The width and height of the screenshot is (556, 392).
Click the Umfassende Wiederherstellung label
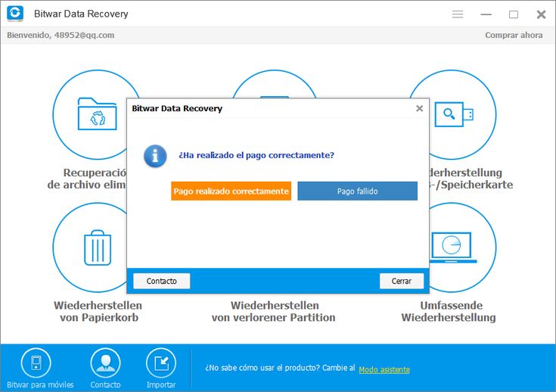click(x=449, y=311)
